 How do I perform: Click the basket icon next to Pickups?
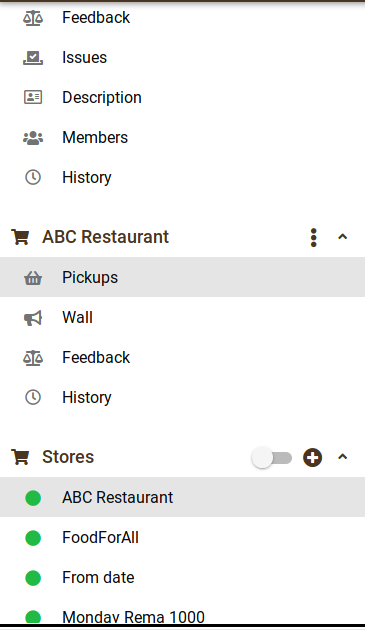pyautogui.click(x=33, y=278)
